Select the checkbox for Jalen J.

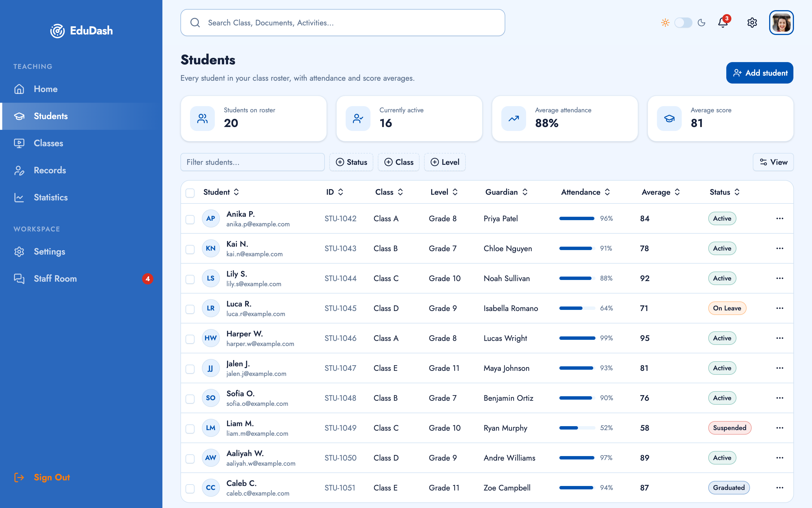(x=190, y=369)
